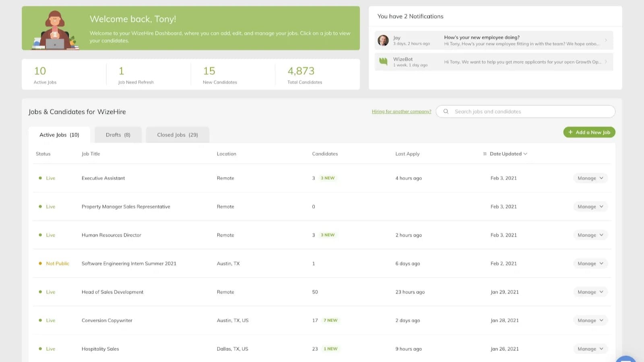Screen dimensions: 644x362
Task: Click Not Public status label
Action: (x=58, y=264)
